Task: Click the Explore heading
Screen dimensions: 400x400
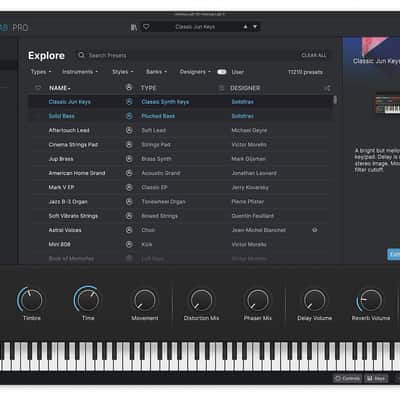Action: tap(46, 56)
